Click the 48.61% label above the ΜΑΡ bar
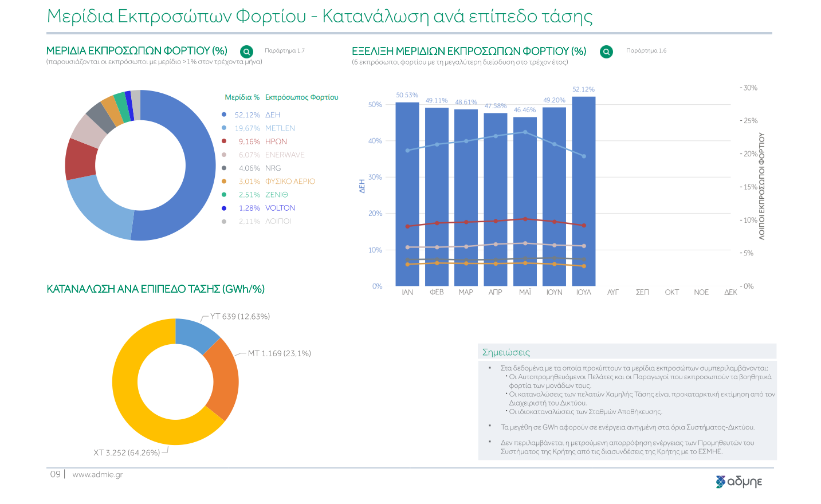The width and height of the screenshot is (821, 504). click(x=466, y=103)
